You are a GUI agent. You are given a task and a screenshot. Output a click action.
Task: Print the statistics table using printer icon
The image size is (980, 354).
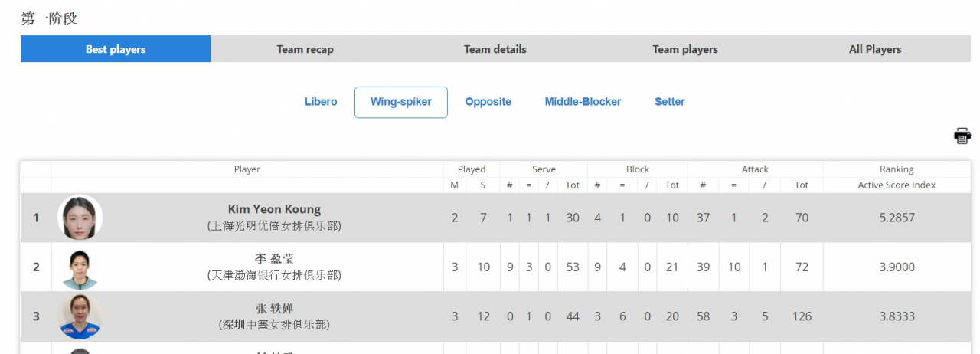click(962, 136)
